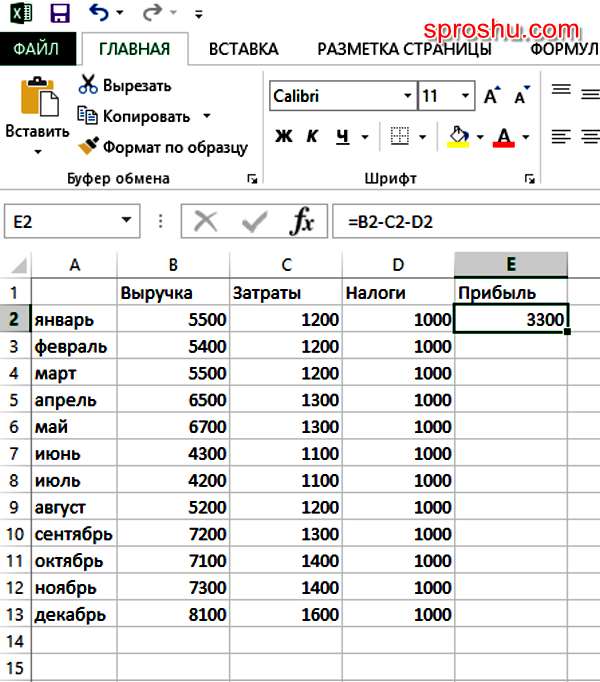Toggle Italic (К) formatting
This screenshot has width=600, height=682.
coord(312,136)
